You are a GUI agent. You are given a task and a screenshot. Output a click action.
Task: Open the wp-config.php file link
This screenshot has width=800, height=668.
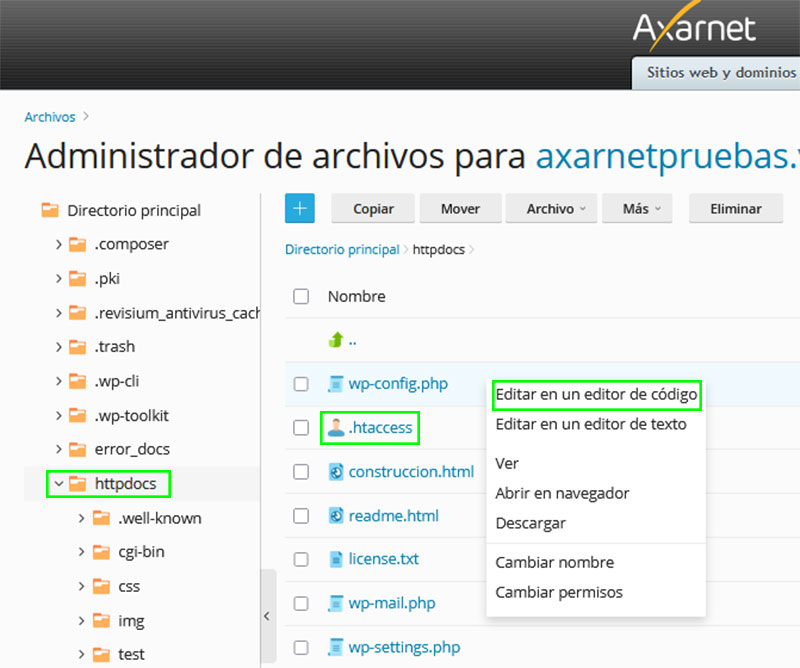(398, 384)
